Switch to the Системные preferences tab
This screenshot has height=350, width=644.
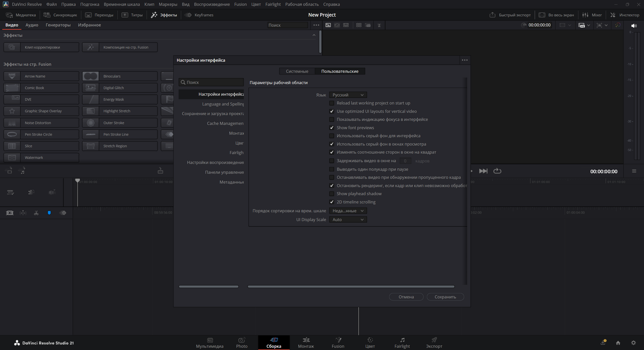[297, 71]
